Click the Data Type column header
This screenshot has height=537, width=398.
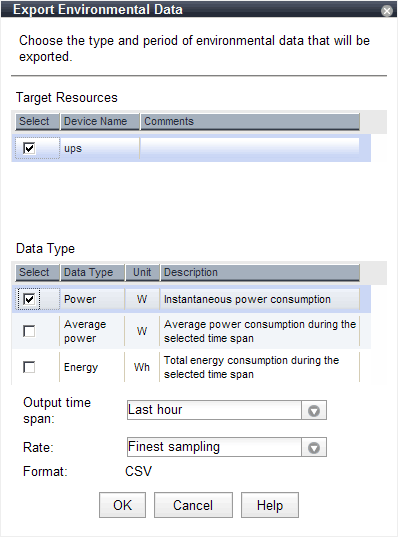(92, 273)
